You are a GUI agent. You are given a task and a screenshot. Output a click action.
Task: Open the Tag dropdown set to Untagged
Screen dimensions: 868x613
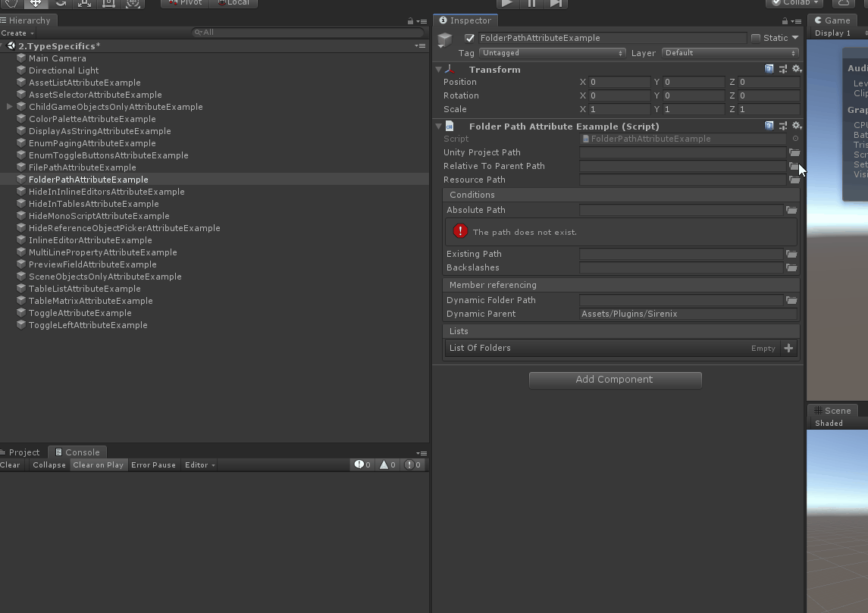(551, 53)
